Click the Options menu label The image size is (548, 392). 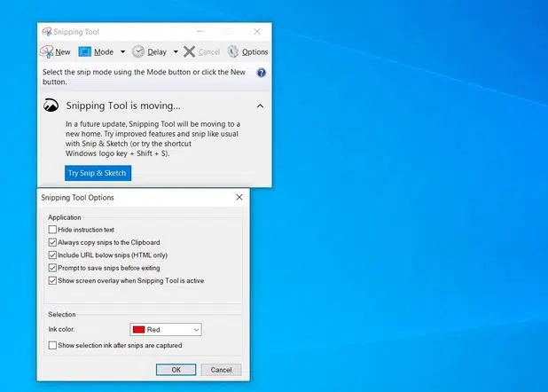point(255,52)
